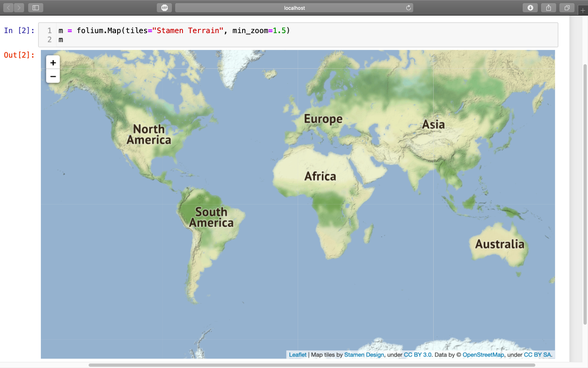Show the downloads list
This screenshot has height=368, width=588.
point(530,8)
